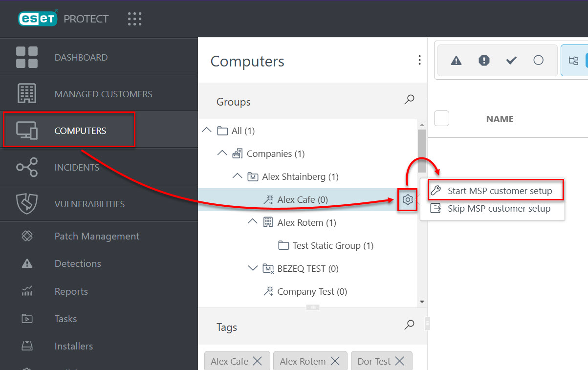
Task: Click the gear icon beside Alex Cafe
Action: (x=408, y=199)
